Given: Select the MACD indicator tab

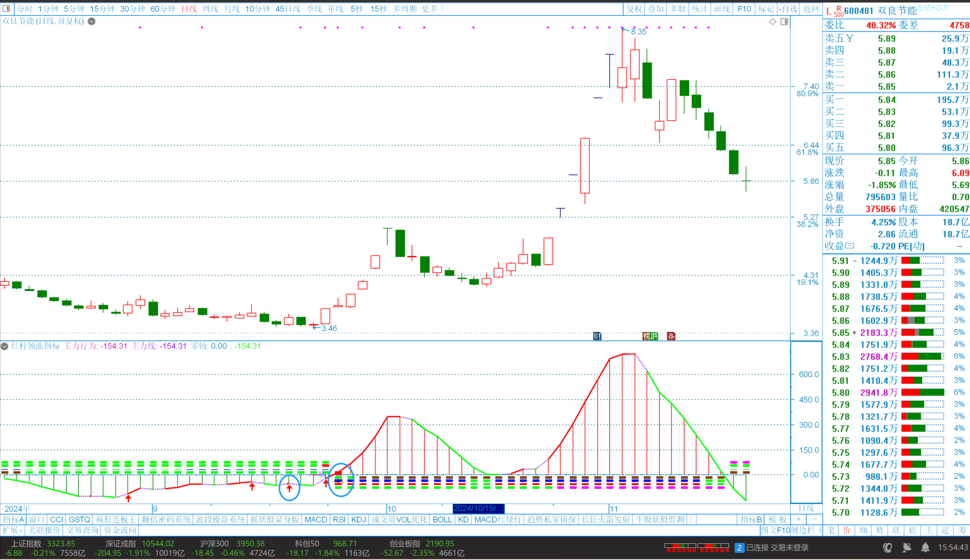Looking at the screenshot, I should [x=316, y=519].
